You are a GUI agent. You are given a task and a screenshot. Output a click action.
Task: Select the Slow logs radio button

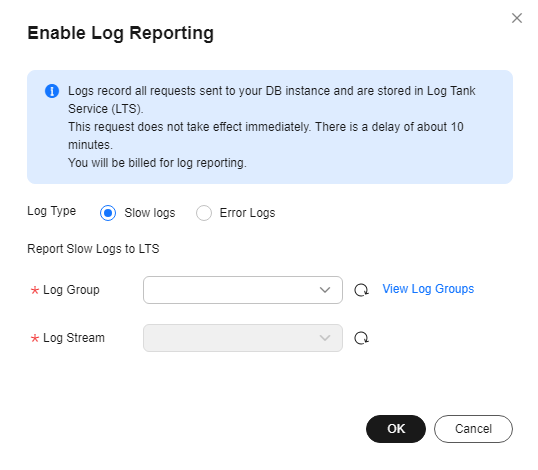click(x=108, y=213)
